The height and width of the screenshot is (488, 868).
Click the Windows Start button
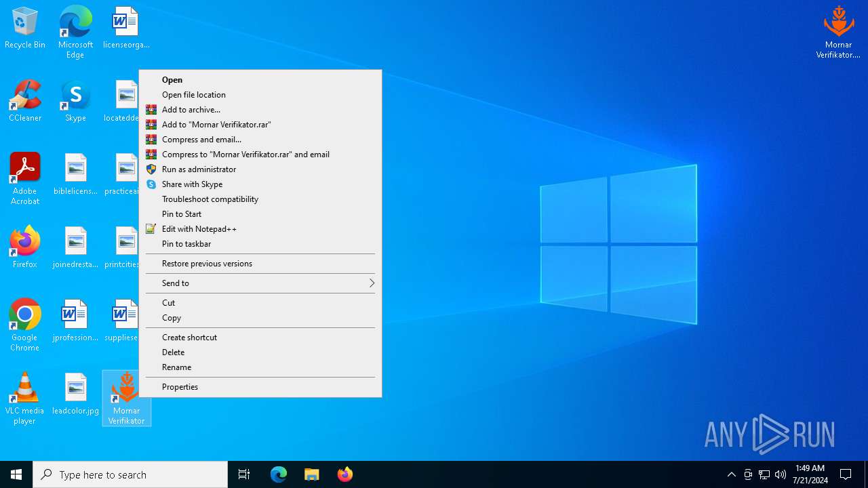coord(16,474)
